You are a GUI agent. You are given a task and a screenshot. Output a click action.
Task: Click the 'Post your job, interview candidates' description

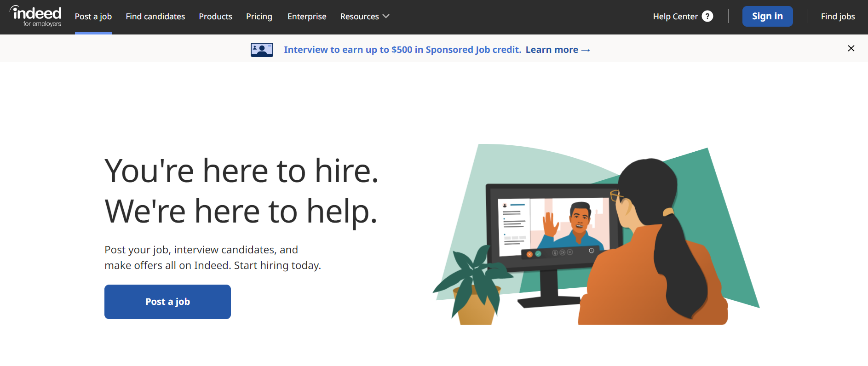point(213,257)
